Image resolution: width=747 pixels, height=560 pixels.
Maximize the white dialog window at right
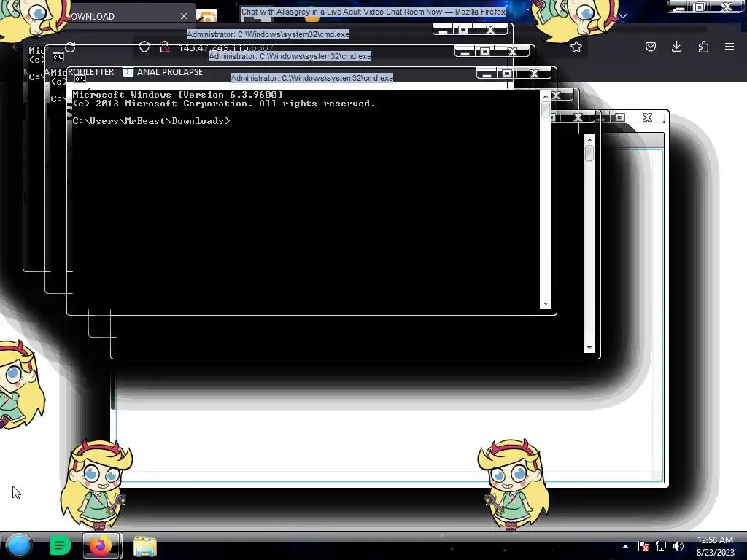[x=620, y=117]
